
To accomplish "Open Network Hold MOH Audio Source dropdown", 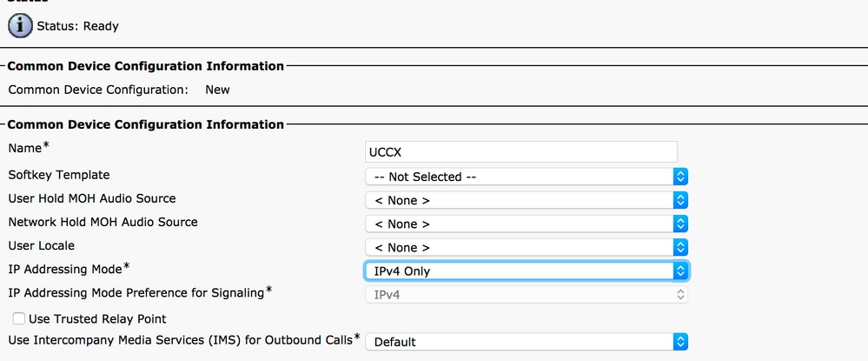I will pyautogui.click(x=527, y=224).
